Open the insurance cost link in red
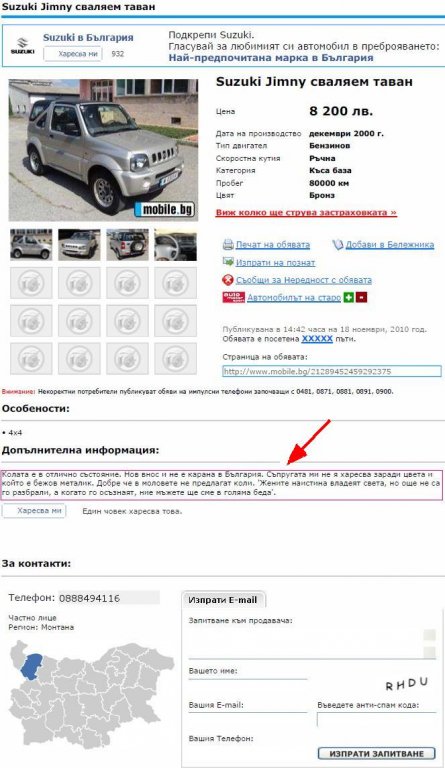 [306, 213]
